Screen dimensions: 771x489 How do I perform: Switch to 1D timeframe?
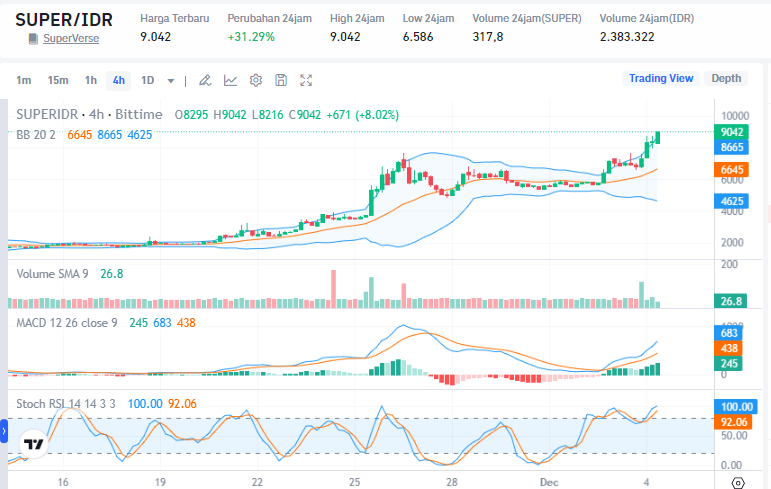[148, 80]
